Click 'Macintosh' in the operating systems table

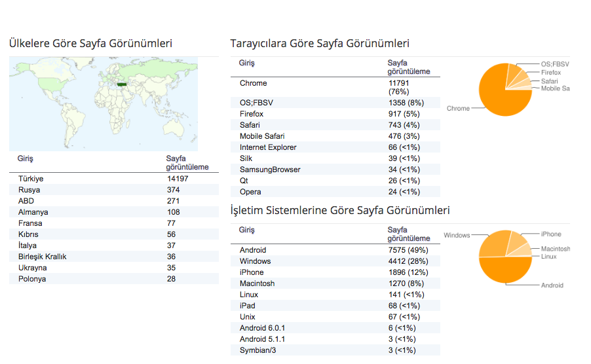coord(257,283)
